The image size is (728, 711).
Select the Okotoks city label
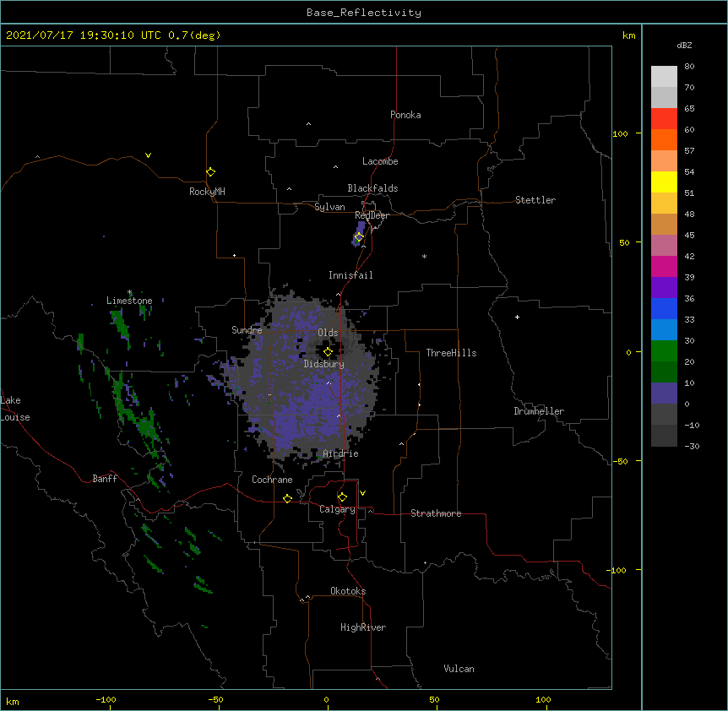[348, 591]
